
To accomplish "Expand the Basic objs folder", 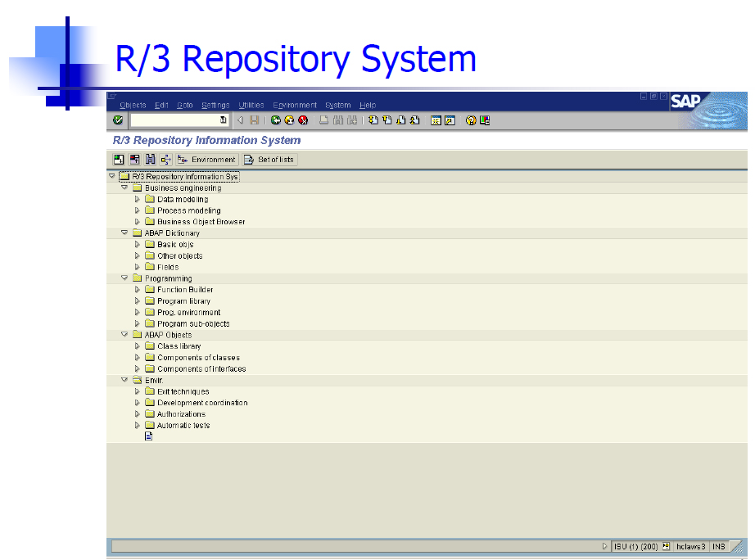I will pyautogui.click(x=138, y=244).
